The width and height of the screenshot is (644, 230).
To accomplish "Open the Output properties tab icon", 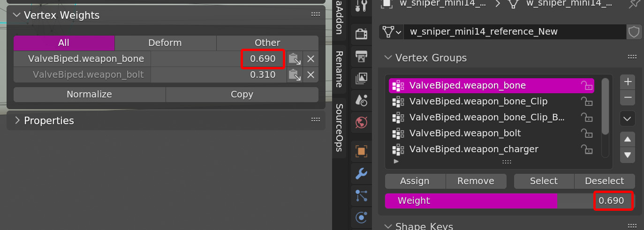I will tap(361, 56).
